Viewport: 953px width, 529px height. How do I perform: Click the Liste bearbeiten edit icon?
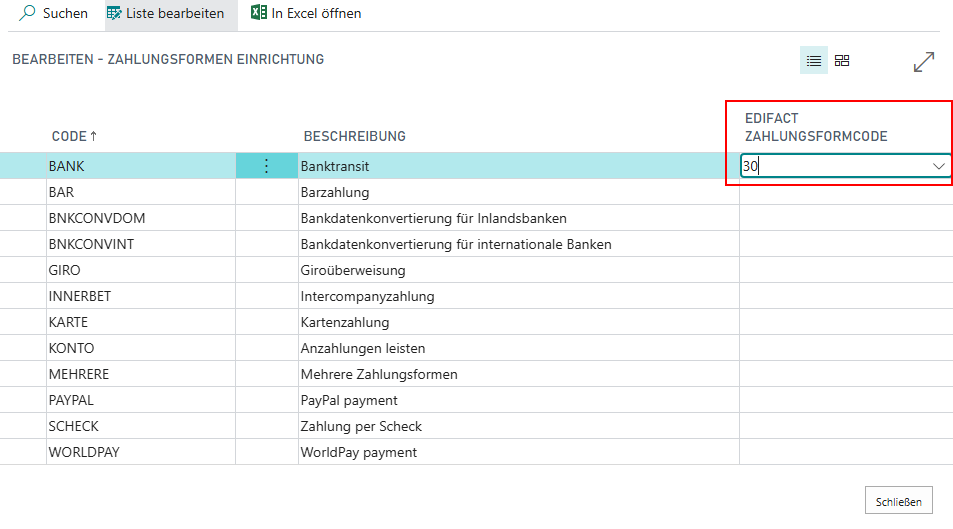(116, 14)
